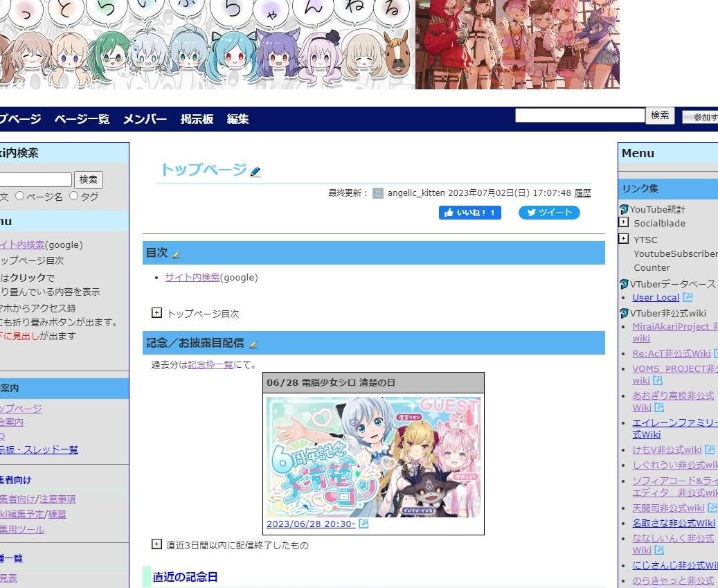Open ページ一覧 in the navigation bar
Viewport: 718px width, 588px height.
point(82,119)
